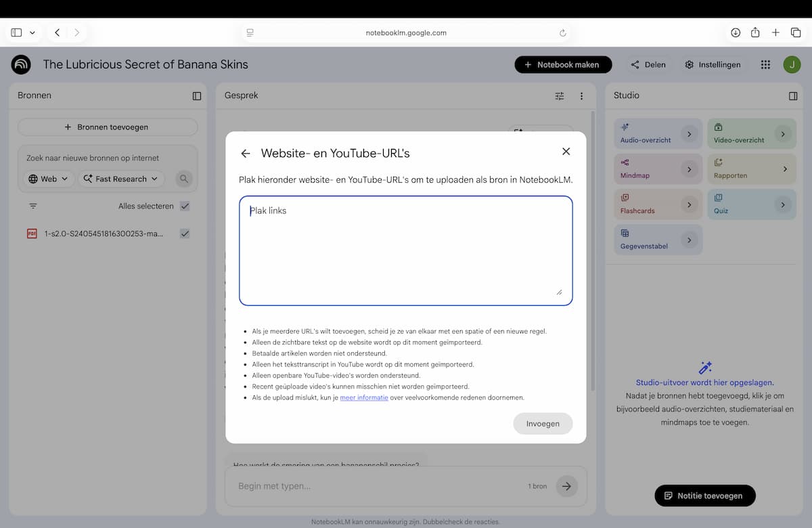Screen dimensions: 812x528
Task: Click Invoegen button
Action: [x=543, y=424]
